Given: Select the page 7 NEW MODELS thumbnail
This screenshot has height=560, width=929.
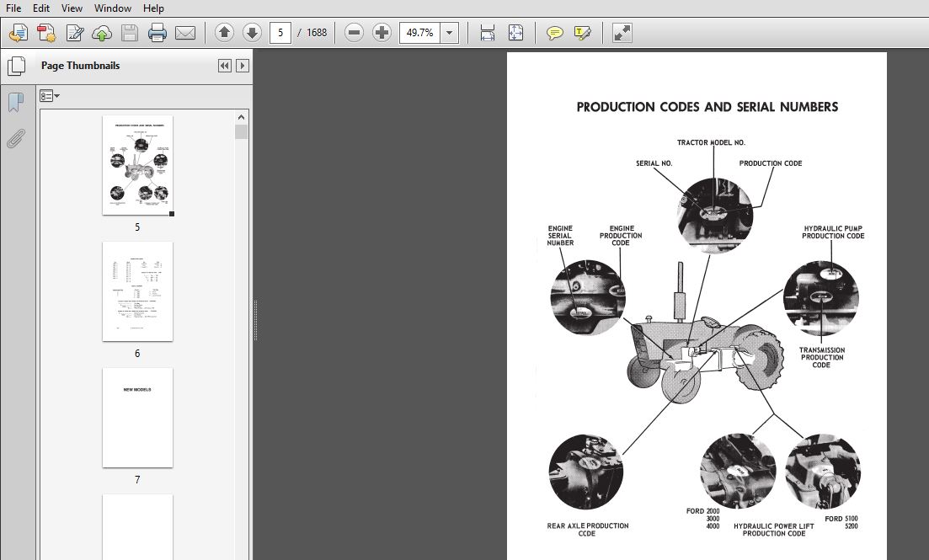Looking at the screenshot, I should [x=137, y=418].
